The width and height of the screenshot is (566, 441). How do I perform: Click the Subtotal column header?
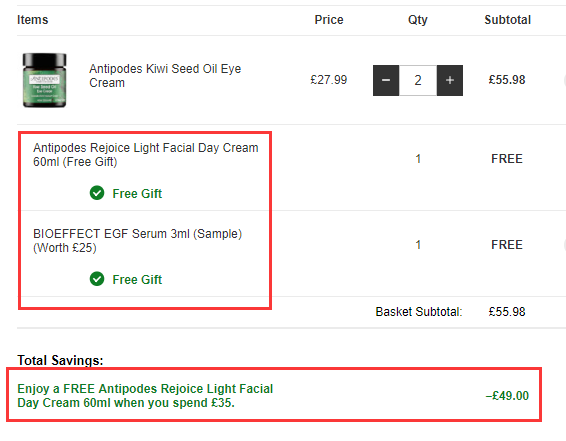pos(508,19)
